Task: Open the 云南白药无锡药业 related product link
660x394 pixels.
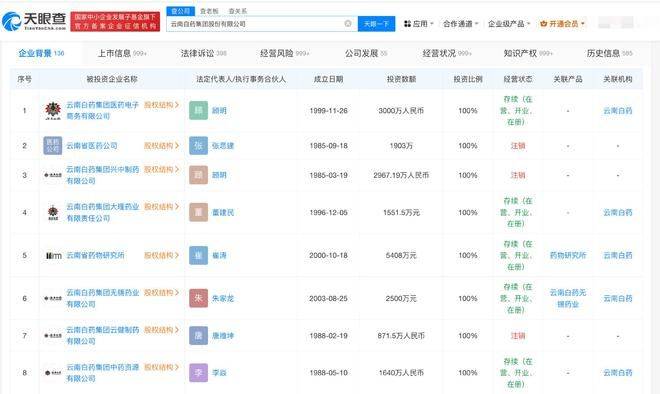Action: (x=568, y=298)
